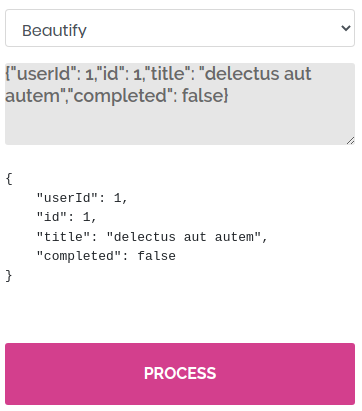Click the closing brace of the output
The width and height of the screenshot is (362, 411).
pyautogui.click(x=9, y=276)
